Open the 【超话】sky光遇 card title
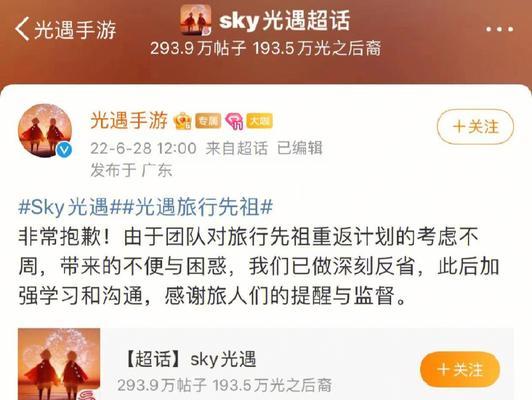This screenshot has height=400, width=532. coord(190,359)
